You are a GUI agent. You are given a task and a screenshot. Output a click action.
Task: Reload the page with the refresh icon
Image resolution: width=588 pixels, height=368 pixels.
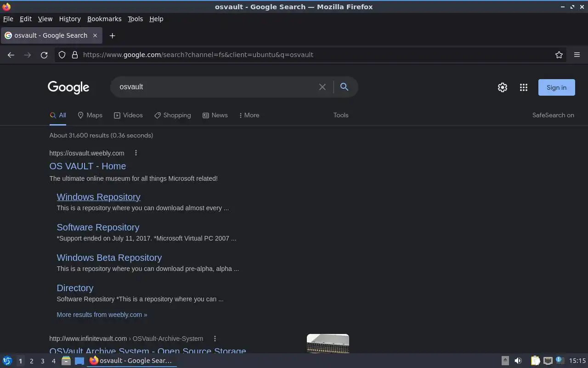(x=44, y=55)
